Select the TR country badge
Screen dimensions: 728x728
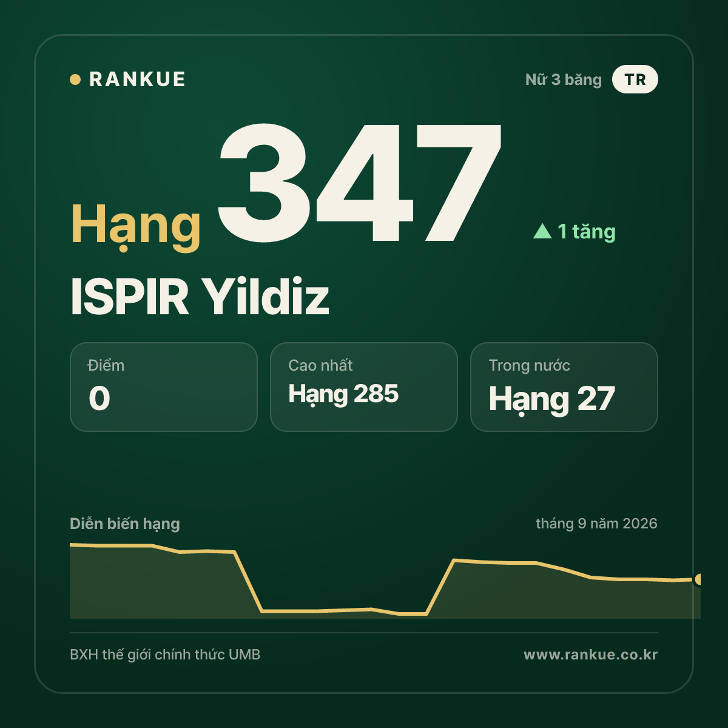(635, 79)
